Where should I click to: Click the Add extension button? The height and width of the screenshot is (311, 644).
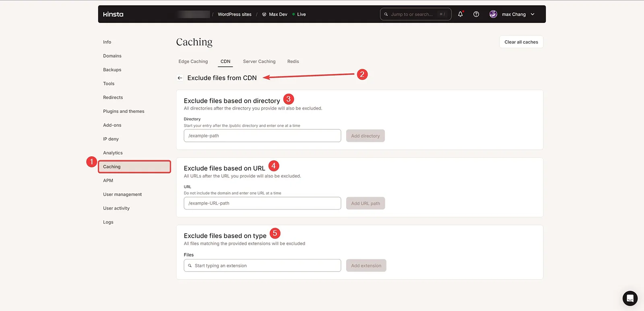point(366,265)
